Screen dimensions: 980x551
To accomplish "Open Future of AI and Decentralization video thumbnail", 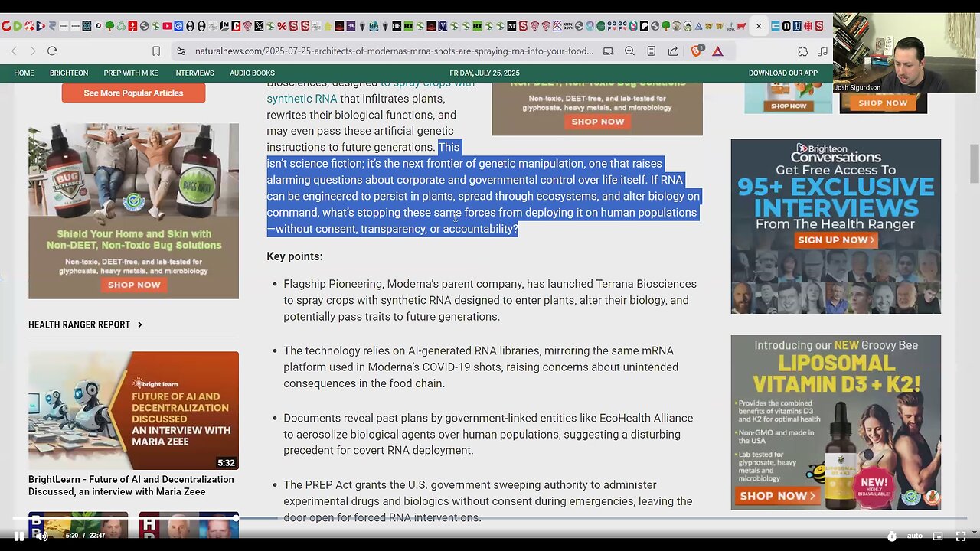I will (133, 410).
